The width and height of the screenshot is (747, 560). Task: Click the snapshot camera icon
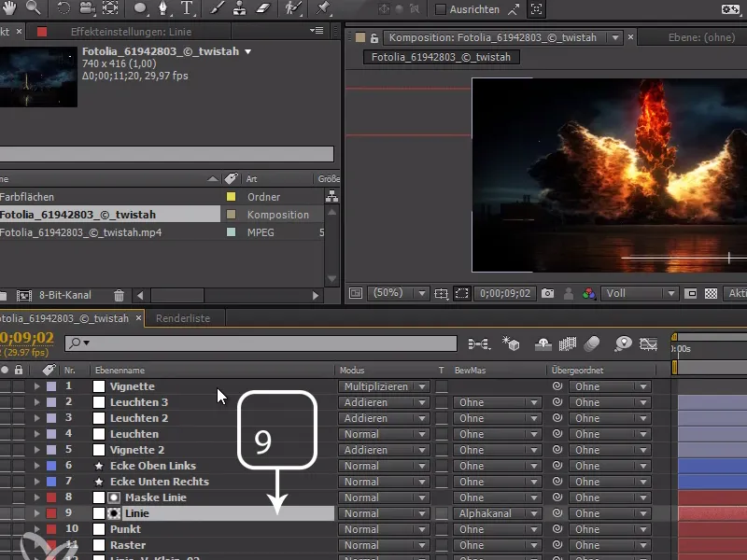coord(547,293)
